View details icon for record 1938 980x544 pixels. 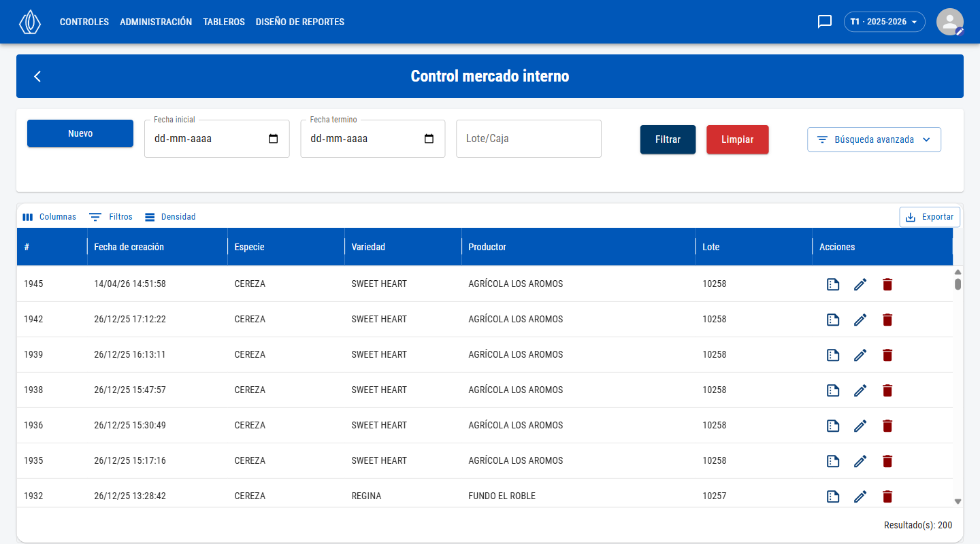coord(833,390)
